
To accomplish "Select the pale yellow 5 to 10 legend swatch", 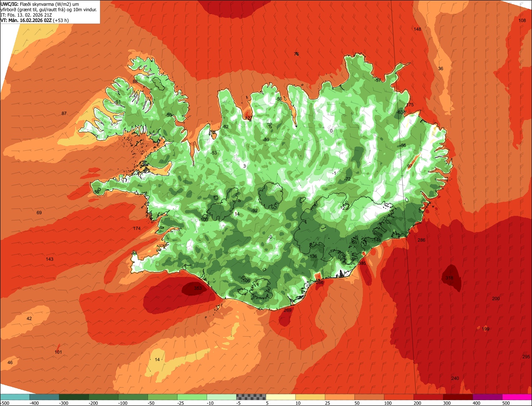I will coord(281,397).
